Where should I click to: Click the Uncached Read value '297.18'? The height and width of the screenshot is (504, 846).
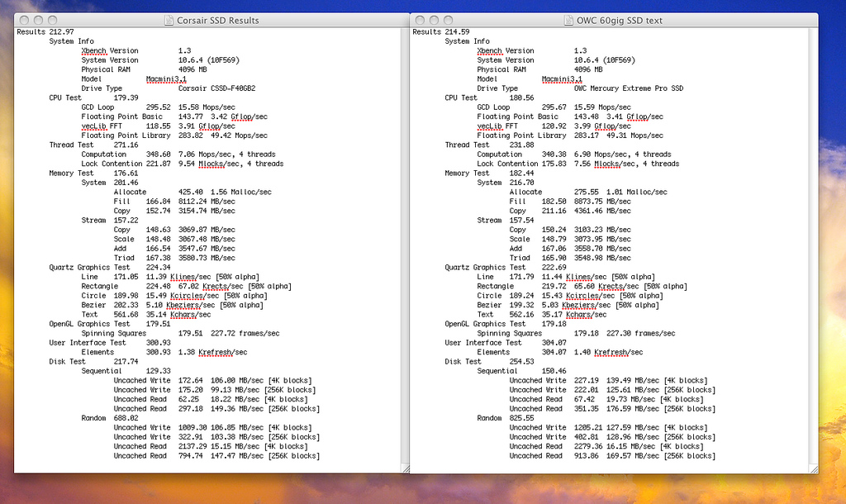point(191,409)
